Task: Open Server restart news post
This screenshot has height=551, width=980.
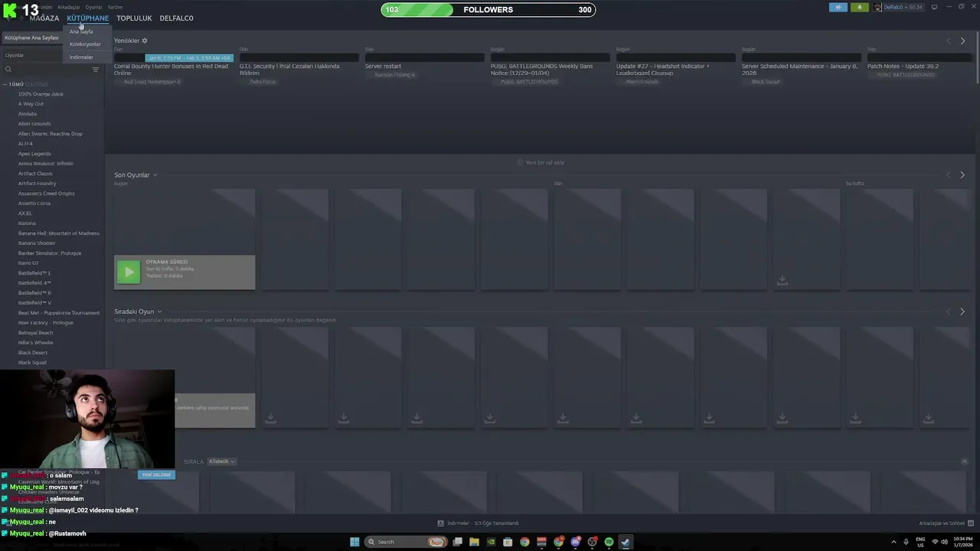Action: click(x=383, y=67)
